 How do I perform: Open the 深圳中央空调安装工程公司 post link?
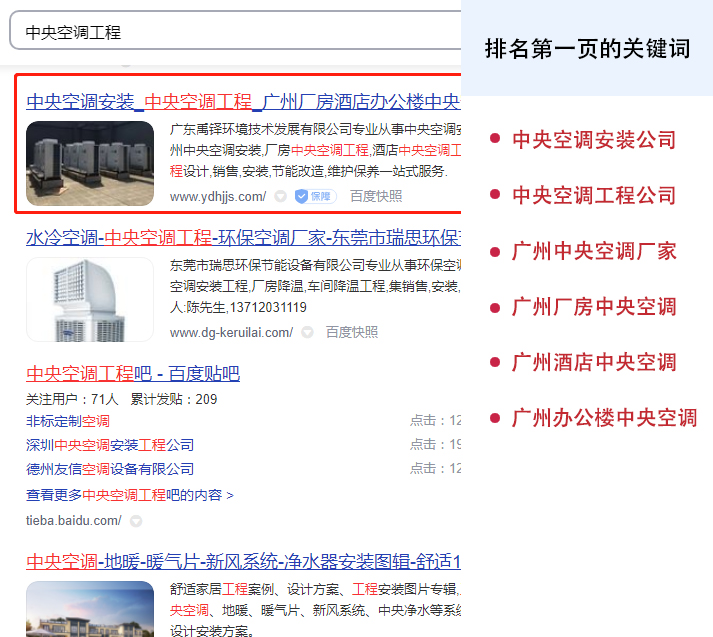click(x=110, y=445)
